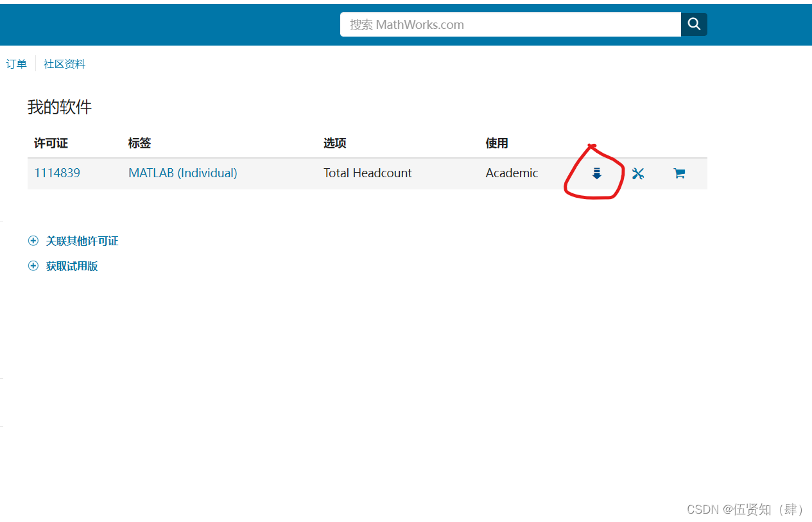The width and height of the screenshot is (812, 522).
Task: Click the 标签 column header
Action: pos(139,143)
